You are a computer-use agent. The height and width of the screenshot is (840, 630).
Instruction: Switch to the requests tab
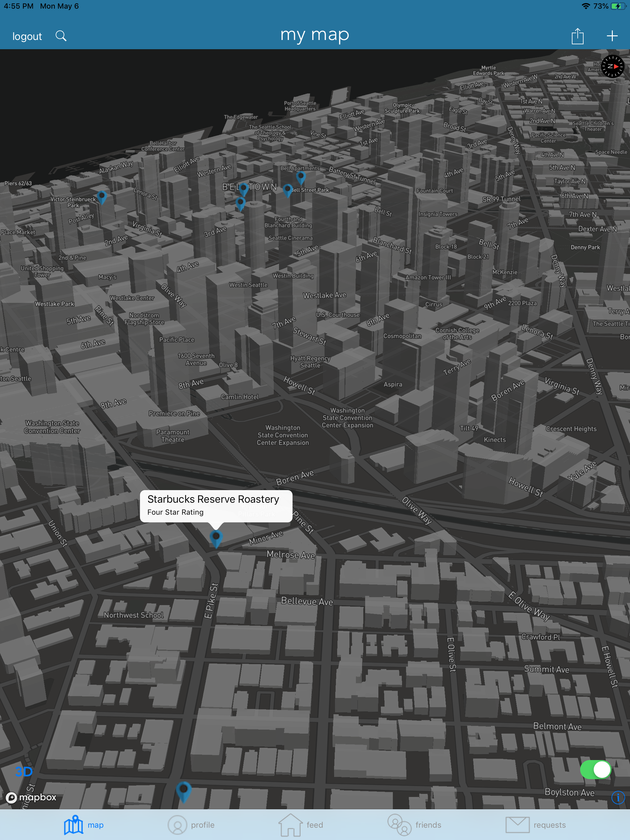tap(535, 825)
